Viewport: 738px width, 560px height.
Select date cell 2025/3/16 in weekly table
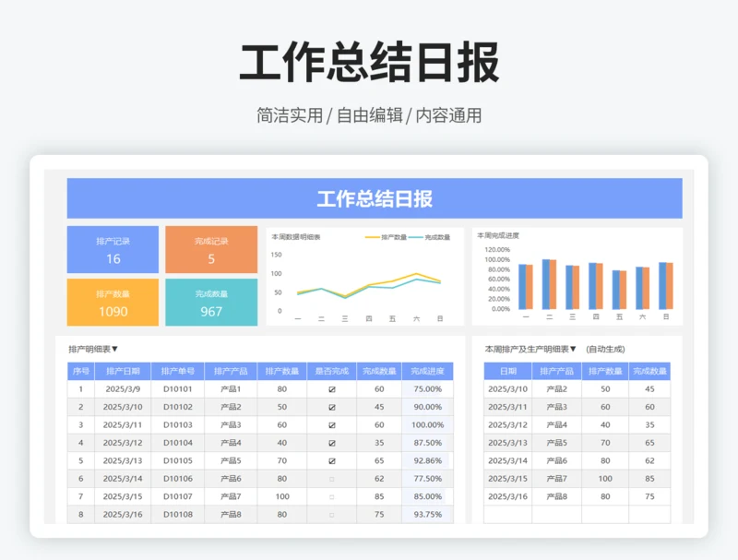point(507,496)
